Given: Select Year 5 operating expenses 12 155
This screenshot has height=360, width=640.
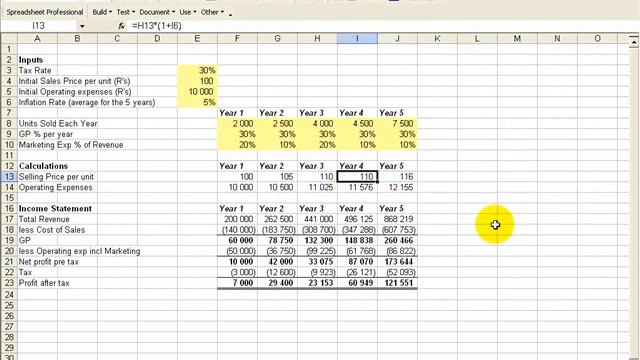Looking at the screenshot, I should pyautogui.click(x=397, y=187).
